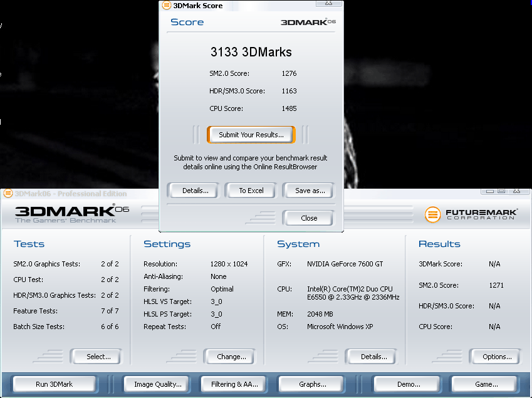The image size is (532, 398).
Task: Click Change under the Settings section
Action: pos(231,357)
